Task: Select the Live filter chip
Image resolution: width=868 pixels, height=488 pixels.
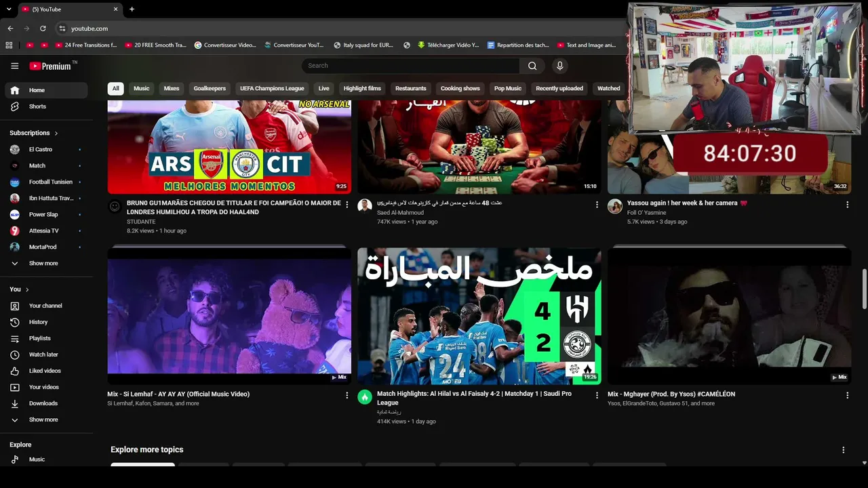Action: 324,88
